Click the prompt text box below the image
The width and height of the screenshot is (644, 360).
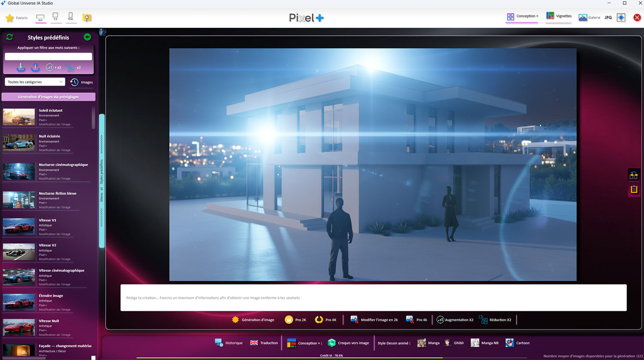[373, 298]
